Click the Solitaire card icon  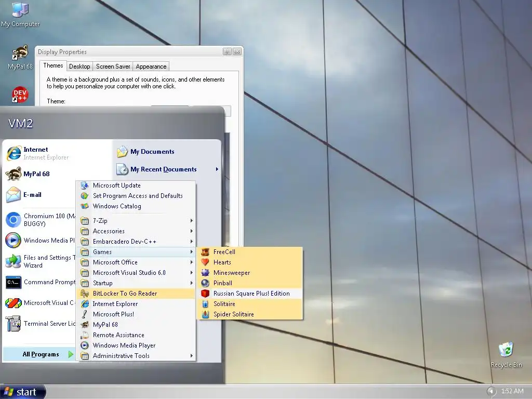205,304
